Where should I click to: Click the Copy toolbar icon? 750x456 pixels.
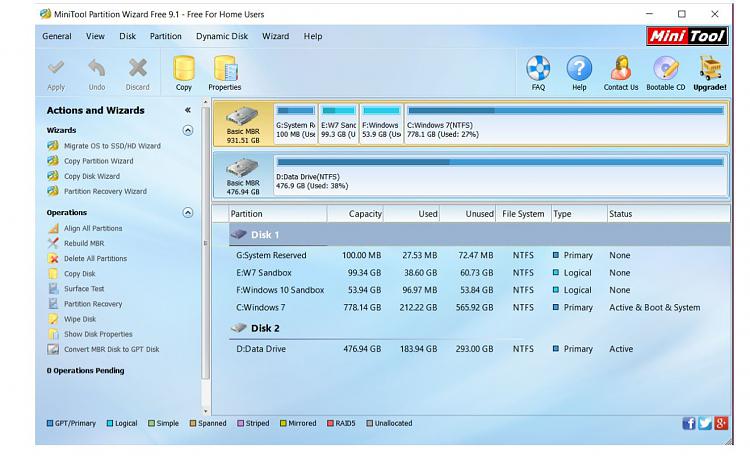coord(184,68)
